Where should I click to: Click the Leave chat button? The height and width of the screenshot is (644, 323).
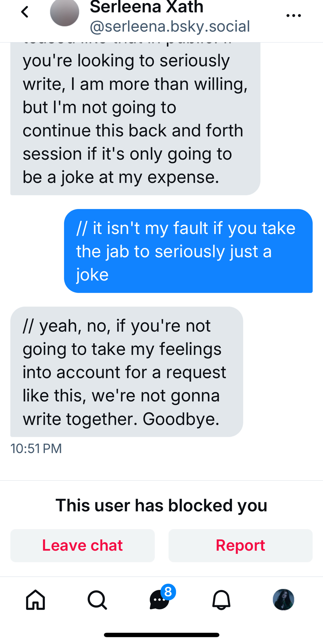(x=82, y=545)
